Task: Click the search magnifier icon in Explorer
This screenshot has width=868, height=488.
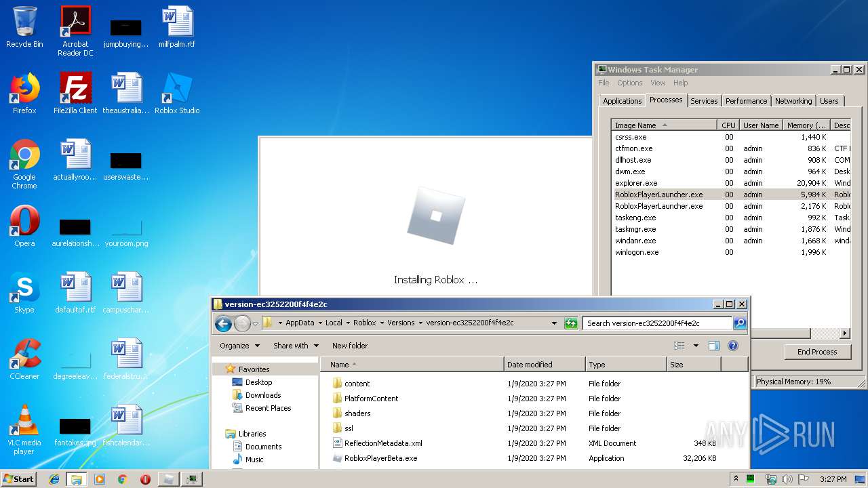Action: (740, 323)
